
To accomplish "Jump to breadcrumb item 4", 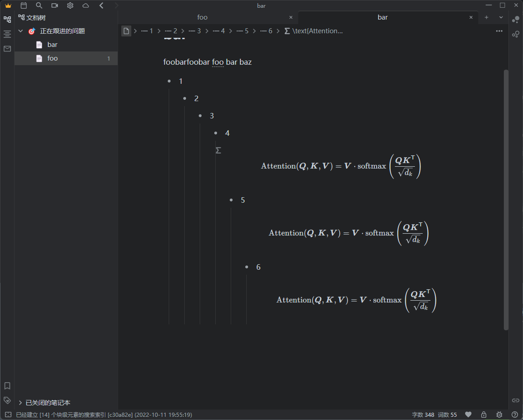I will [219, 31].
